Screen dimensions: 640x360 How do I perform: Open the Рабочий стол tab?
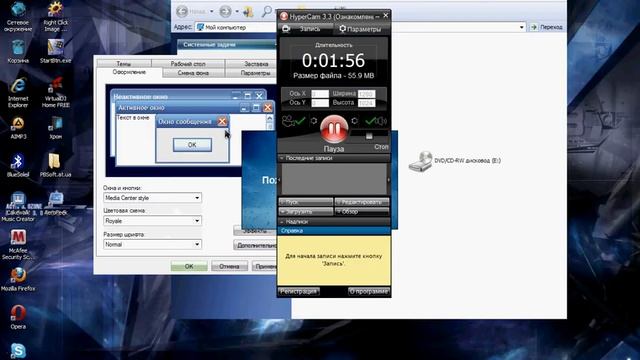tap(188, 64)
